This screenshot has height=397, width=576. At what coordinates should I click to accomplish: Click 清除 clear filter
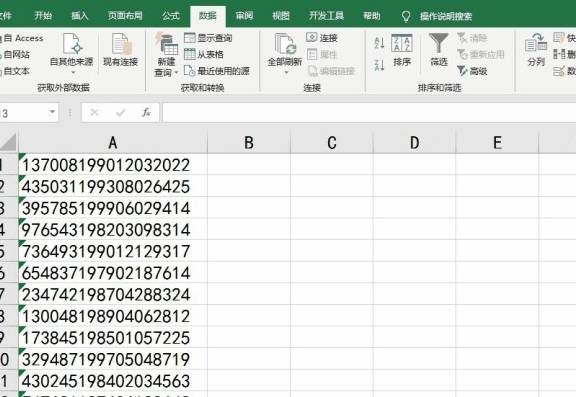pyautogui.click(x=472, y=38)
